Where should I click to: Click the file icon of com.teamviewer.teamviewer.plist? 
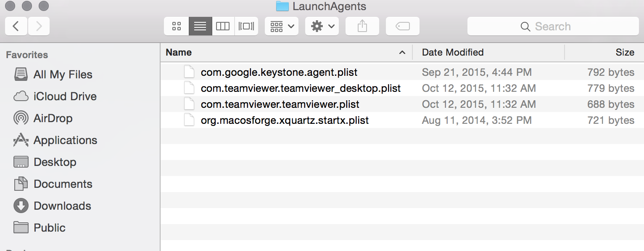point(190,104)
